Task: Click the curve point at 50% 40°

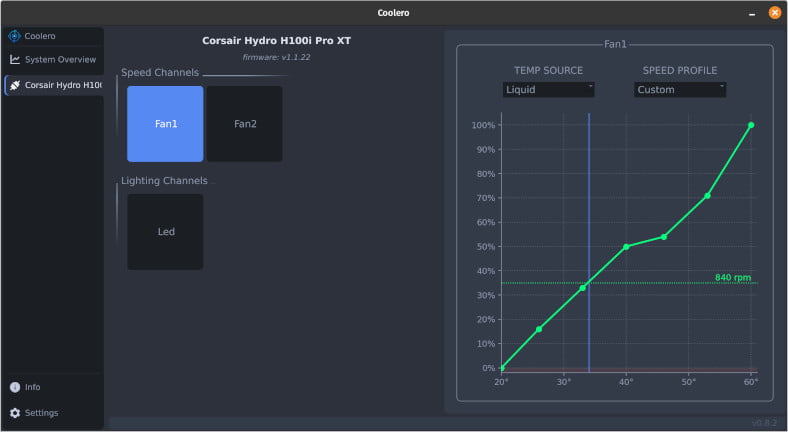Action: pos(626,247)
